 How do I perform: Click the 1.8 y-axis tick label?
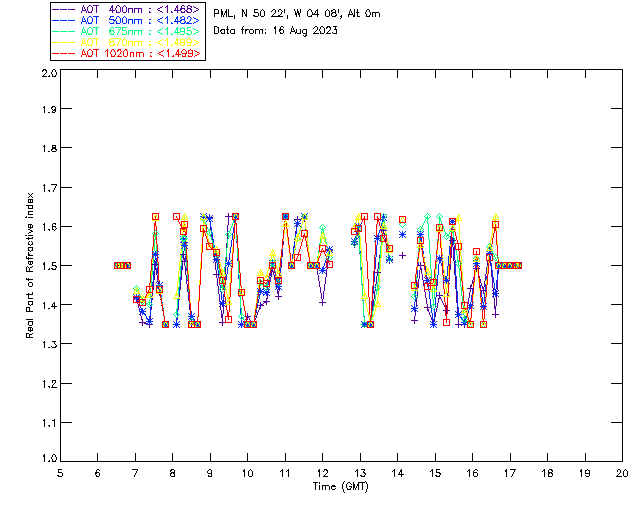49,148
